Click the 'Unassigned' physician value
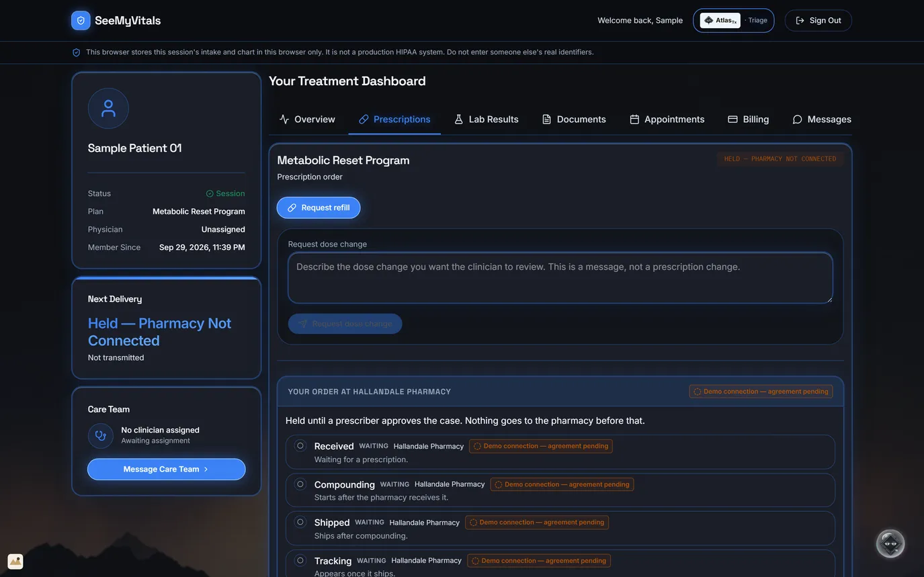The image size is (924, 577). click(223, 230)
